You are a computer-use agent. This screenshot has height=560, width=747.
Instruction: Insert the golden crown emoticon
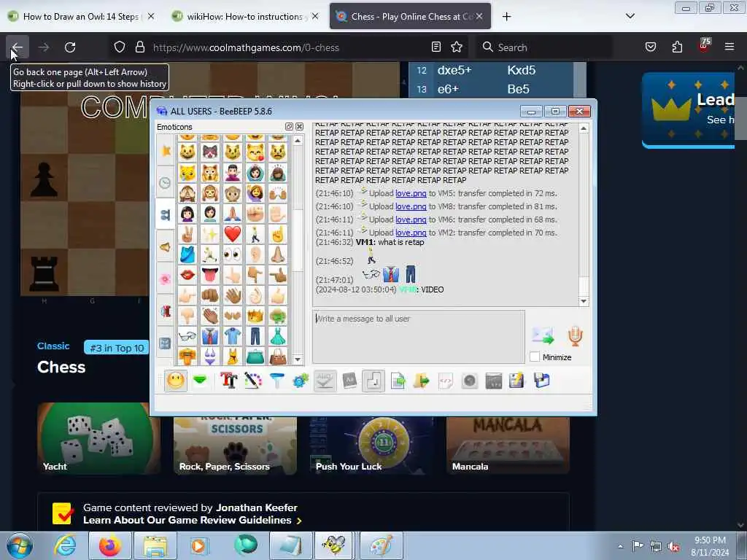(255, 316)
